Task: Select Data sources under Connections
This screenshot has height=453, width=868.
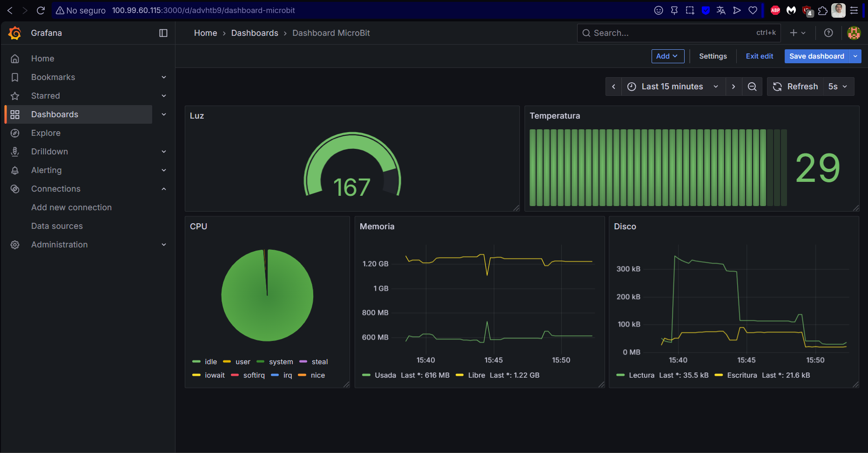Action: pos(57,226)
